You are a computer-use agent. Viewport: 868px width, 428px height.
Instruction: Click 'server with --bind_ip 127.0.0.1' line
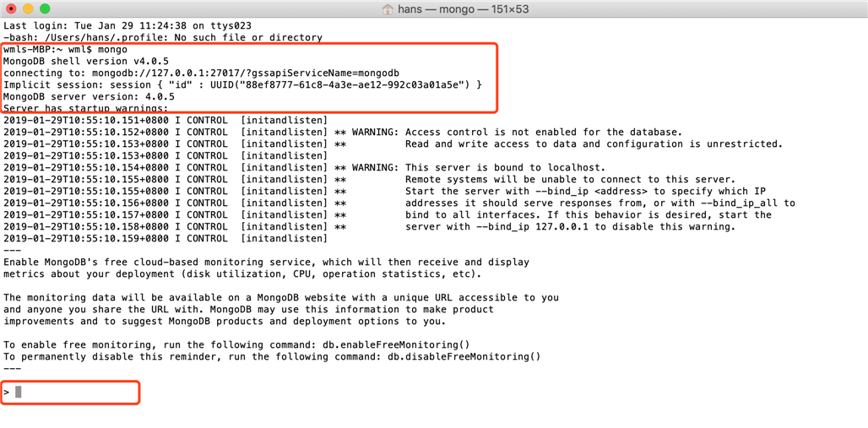pos(369,227)
